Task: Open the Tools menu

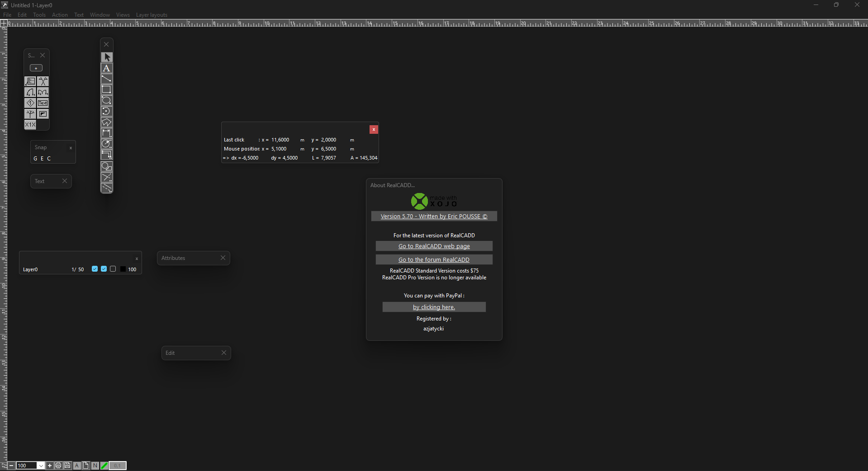Action: click(x=39, y=15)
